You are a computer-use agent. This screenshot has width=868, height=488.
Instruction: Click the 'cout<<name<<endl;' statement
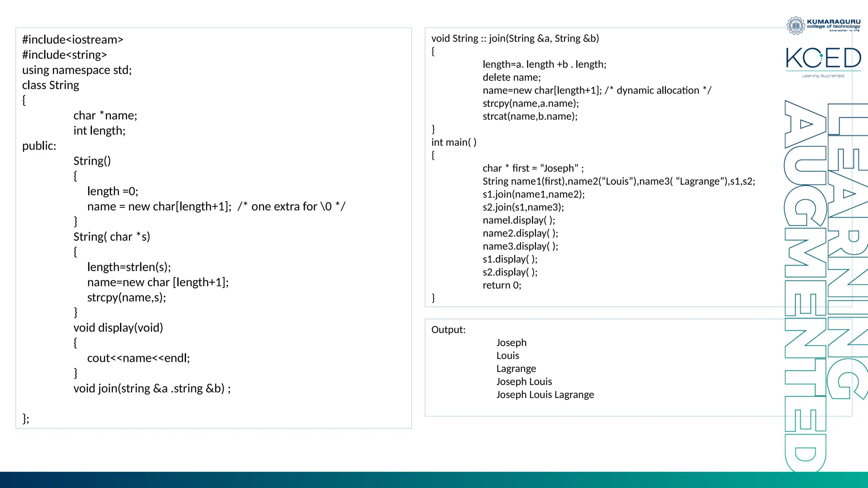[138, 358]
